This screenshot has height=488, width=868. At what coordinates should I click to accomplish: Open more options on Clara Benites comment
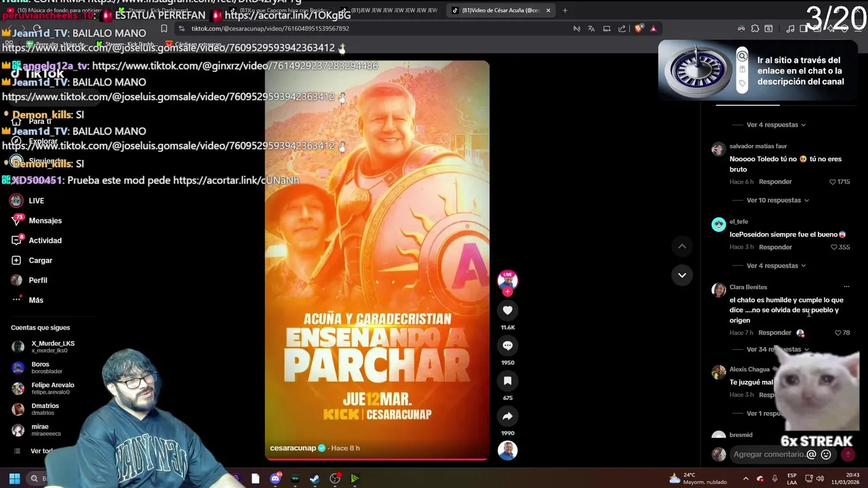coord(846,287)
